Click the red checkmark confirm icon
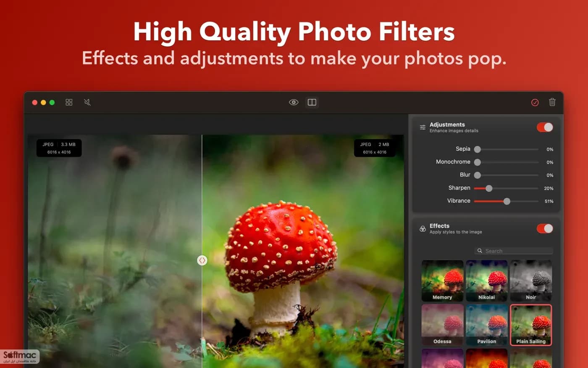Screen dimensions: 588x368 (535, 102)
